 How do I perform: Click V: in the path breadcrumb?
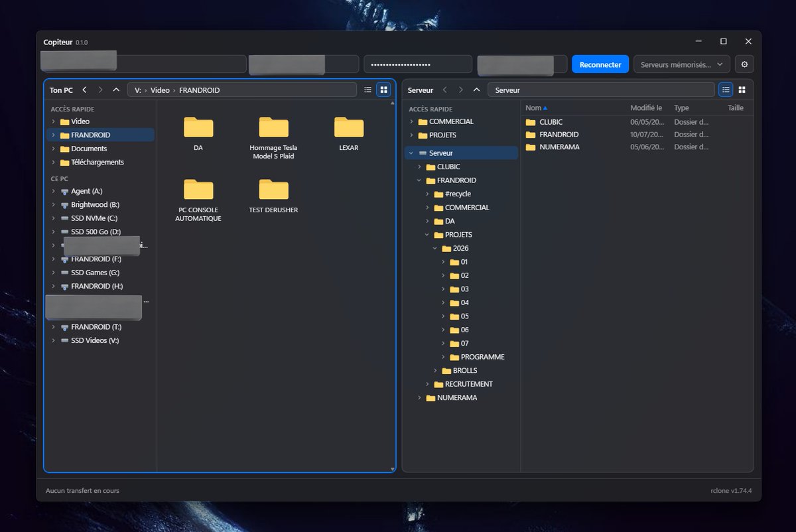point(137,90)
